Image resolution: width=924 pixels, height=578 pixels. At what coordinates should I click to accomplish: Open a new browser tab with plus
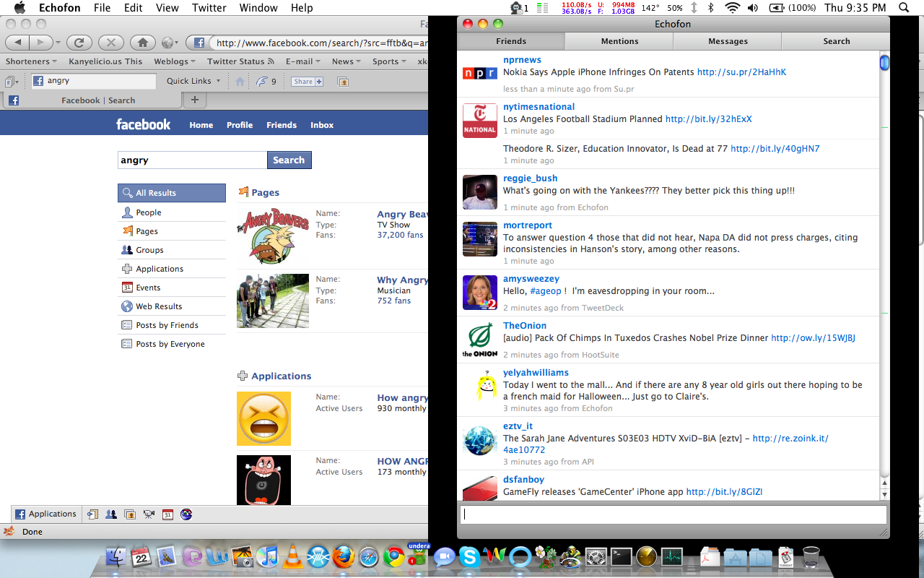(194, 100)
